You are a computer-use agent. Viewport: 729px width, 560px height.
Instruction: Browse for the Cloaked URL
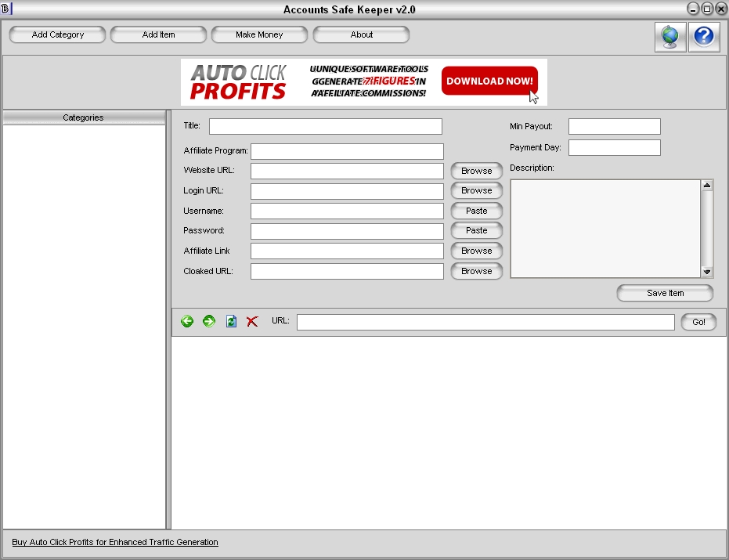click(477, 271)
